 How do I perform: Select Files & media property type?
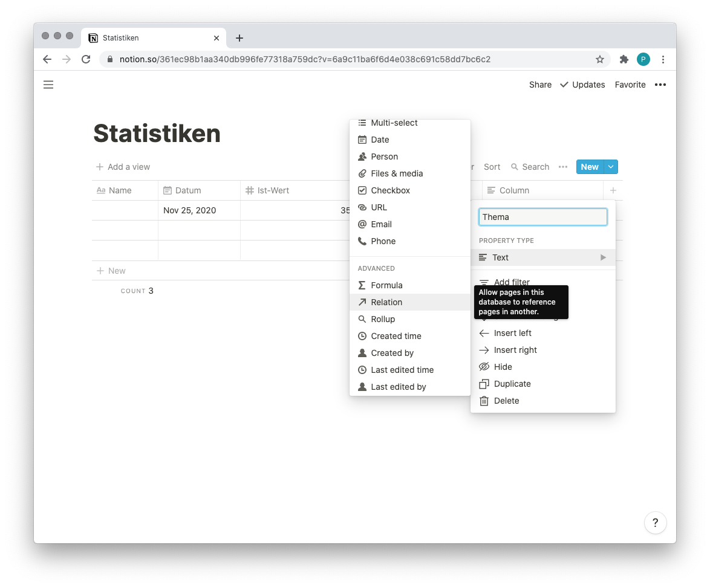[x=410, y=173]
